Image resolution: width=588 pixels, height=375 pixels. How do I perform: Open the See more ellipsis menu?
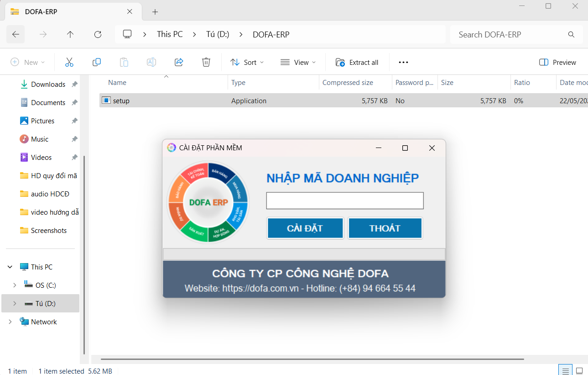pyautogui.click(x=403, y=62)
